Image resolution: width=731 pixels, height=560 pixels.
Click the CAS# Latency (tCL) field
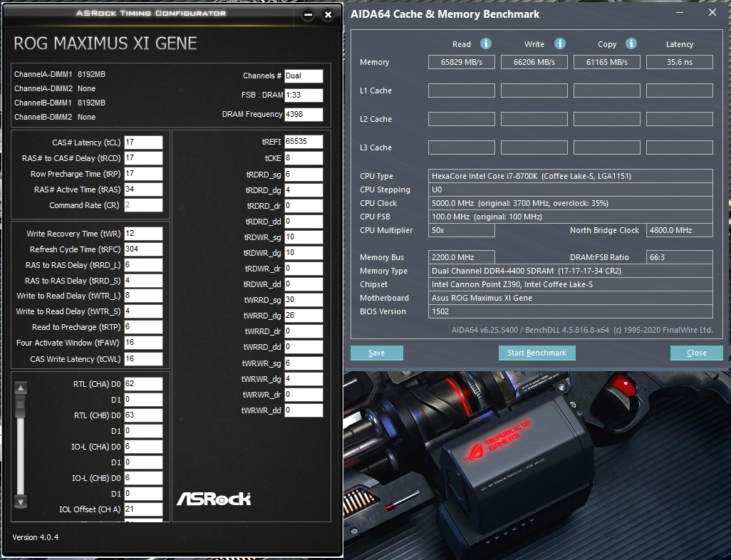point(144,142)
